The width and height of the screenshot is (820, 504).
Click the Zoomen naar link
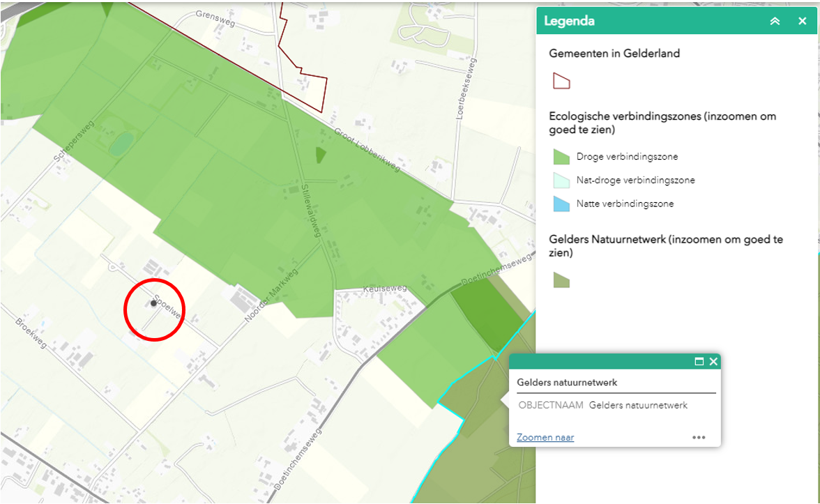[545, 438]
